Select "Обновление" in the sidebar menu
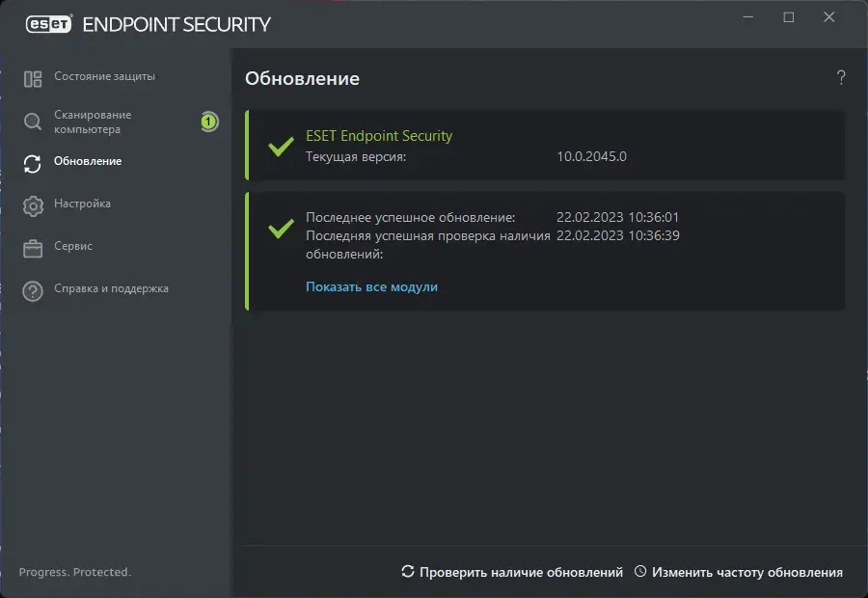 point(88,161)
